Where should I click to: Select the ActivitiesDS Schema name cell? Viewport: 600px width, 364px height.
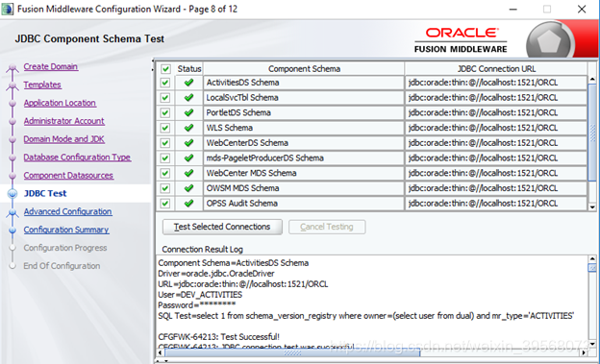click(304, 83)
